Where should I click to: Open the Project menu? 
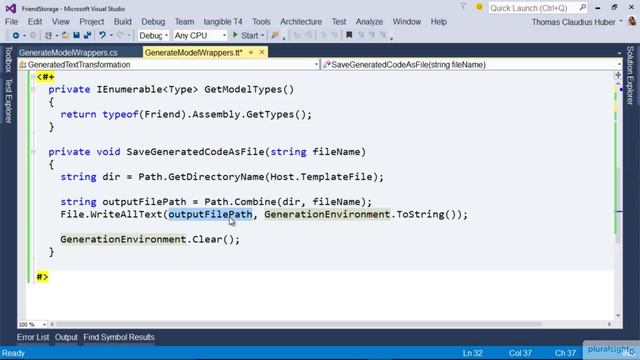[91, 22]
